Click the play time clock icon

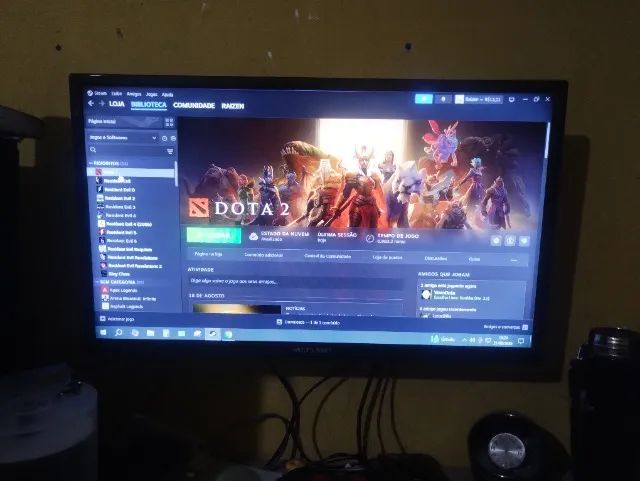(369, 238)
